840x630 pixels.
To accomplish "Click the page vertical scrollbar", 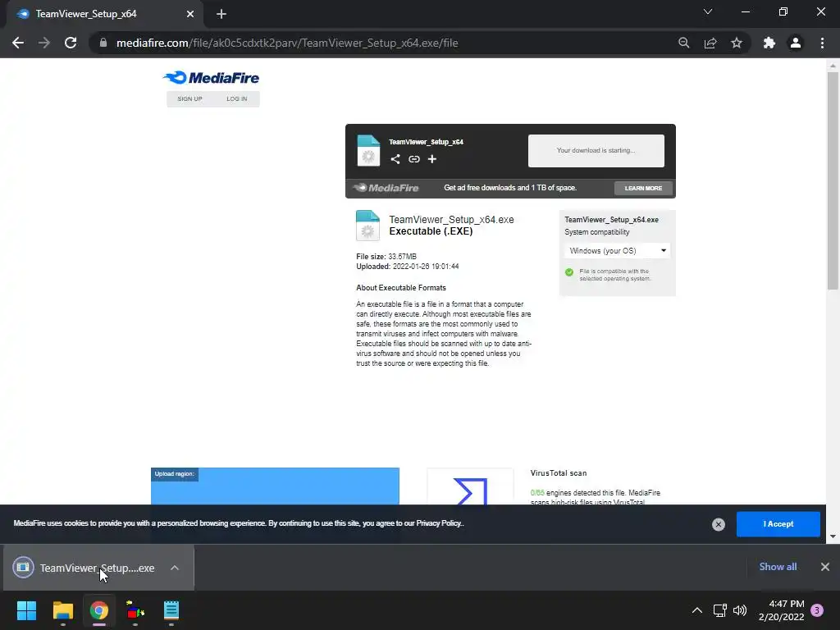I will point(833,181).
